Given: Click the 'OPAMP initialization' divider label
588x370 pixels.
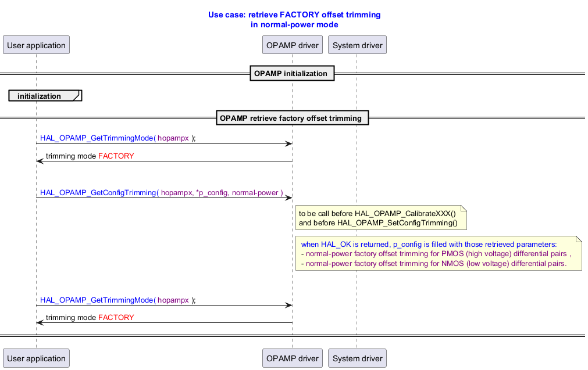Looking at the screenshot, I should 292,73.
